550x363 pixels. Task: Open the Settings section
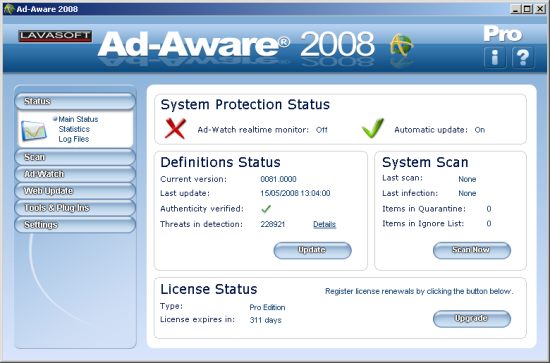pyautogui.click(x=75, y=224)
